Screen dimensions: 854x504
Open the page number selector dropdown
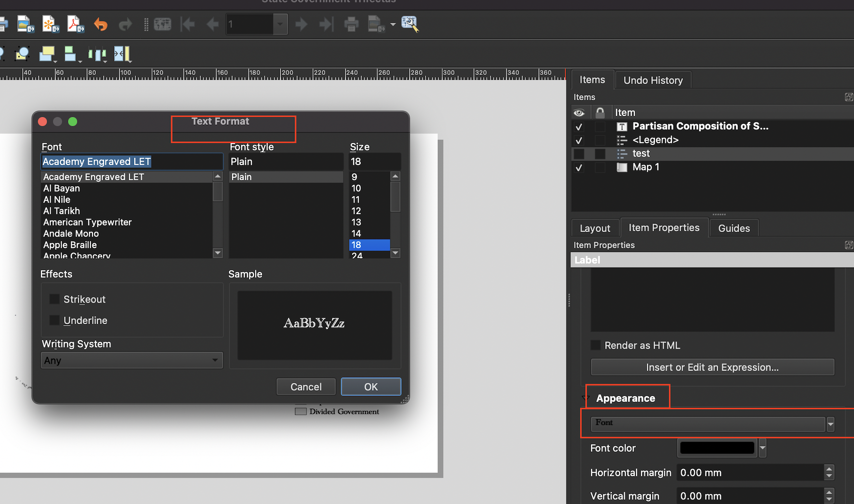[280, 24]
